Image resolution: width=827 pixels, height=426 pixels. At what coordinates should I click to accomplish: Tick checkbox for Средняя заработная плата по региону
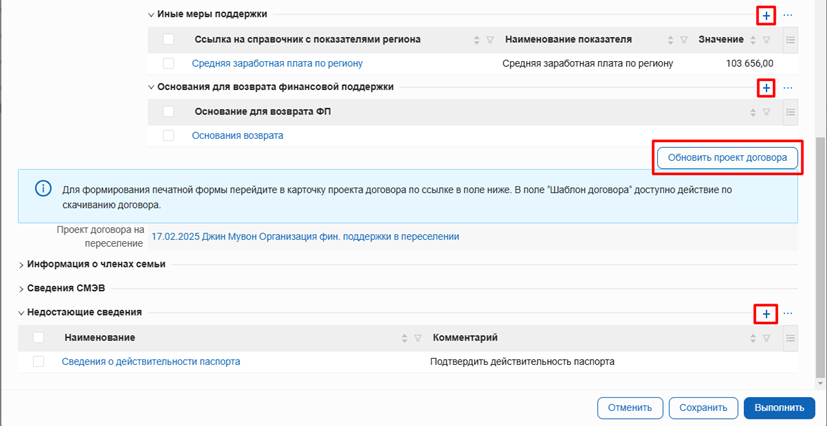tap(168, 63)
